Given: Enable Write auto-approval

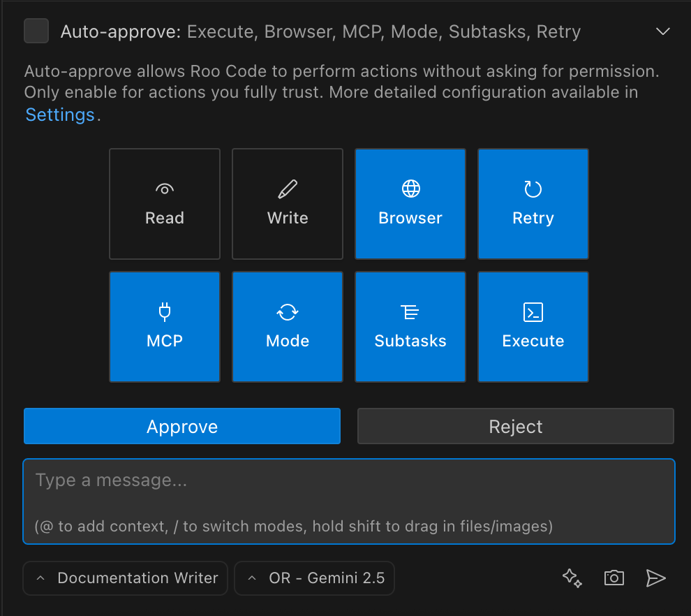Looking at the screenshot, I should (287, 203).
